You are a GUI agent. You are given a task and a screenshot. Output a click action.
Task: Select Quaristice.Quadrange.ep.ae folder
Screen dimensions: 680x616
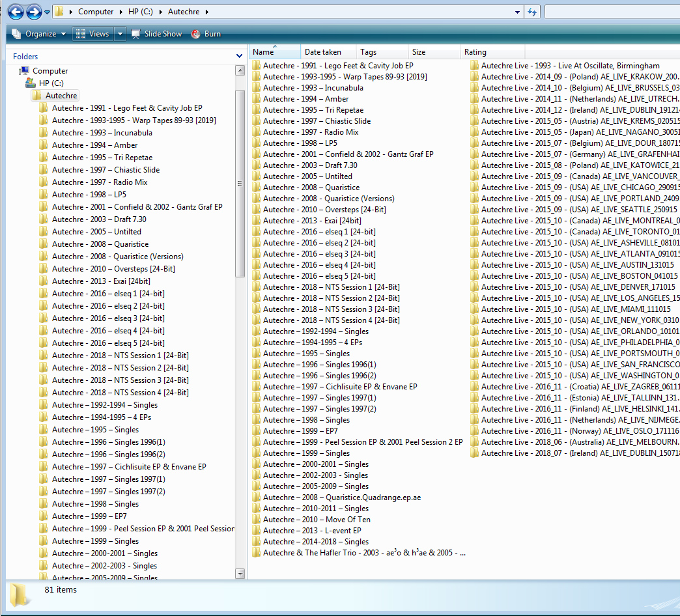(337, 497)
